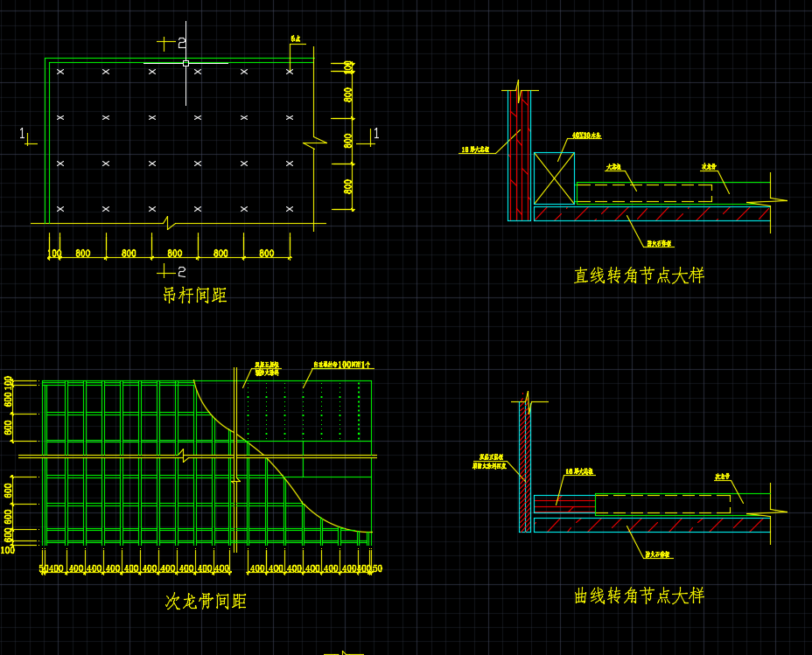Select the red horizontal-lined board in curved-corner detail
Viewport: 812px width, 655px height.
click(564, 504)
